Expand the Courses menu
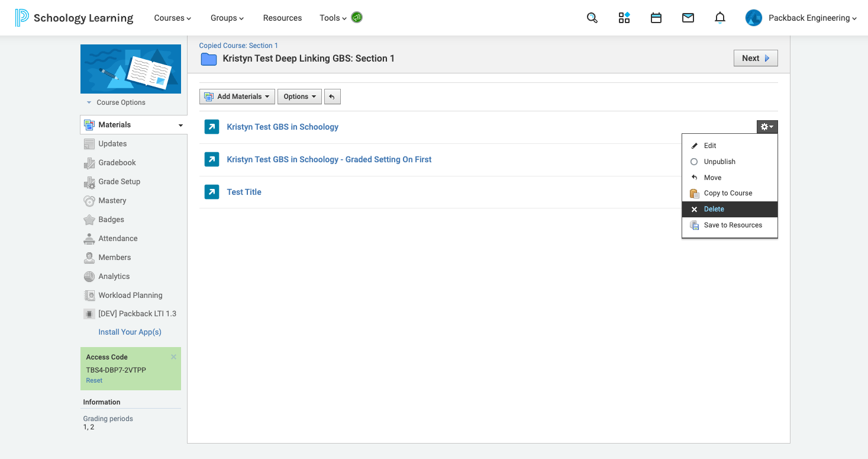This screenshot has height=459, width=868. pyautogui.click(x=172, y=18)
